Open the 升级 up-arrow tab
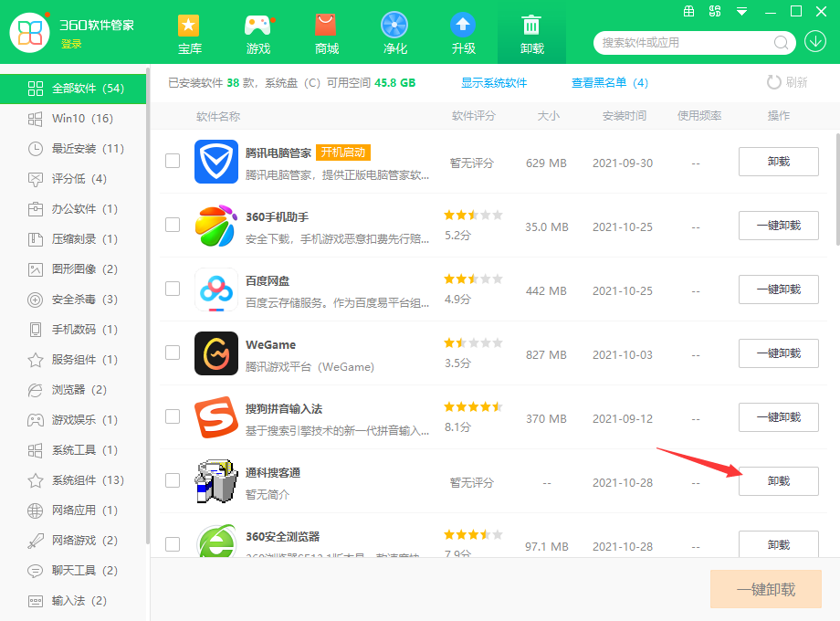The image size is (840, 621). coord(464,35)
